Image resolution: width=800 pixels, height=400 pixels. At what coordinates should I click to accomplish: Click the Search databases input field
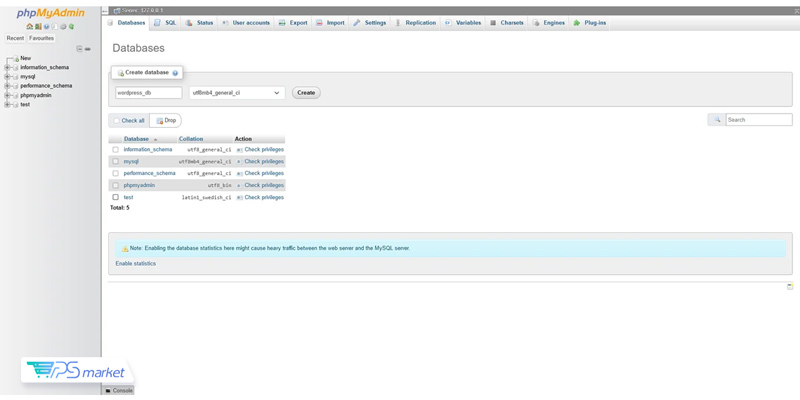pyautogui.click(x=759, y=120)
